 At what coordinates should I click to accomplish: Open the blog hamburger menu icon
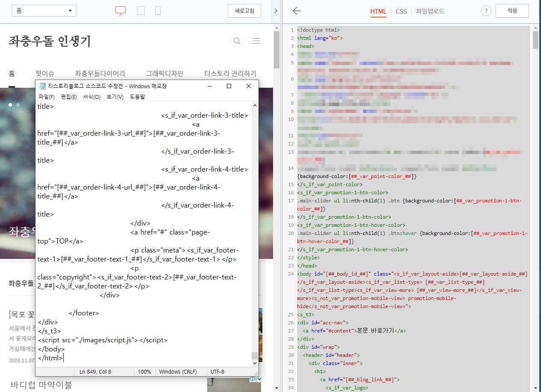click(256, 41)
